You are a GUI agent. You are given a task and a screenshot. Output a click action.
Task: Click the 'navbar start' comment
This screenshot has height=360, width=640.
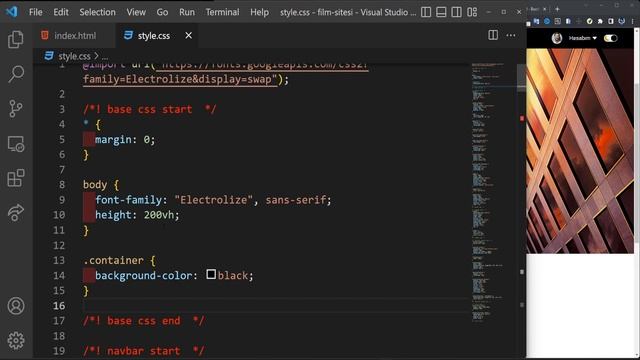point(144,351)
